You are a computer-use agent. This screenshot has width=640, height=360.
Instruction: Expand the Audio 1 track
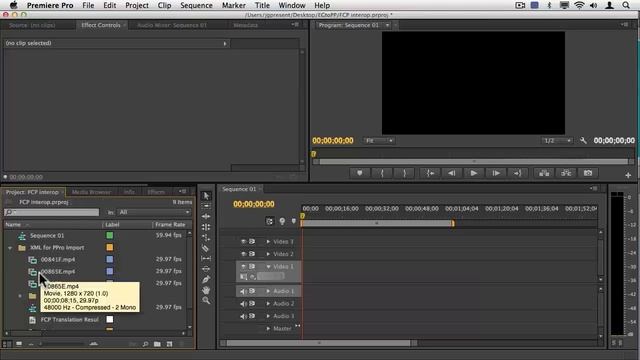pyautogui.click(x=268, y=291)
